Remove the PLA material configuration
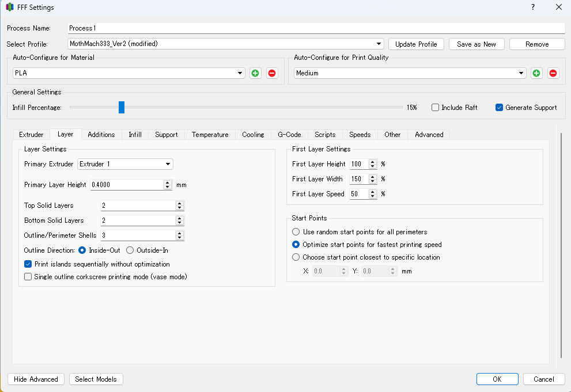This screenshot has height=392, width=571. coord(271,73)
